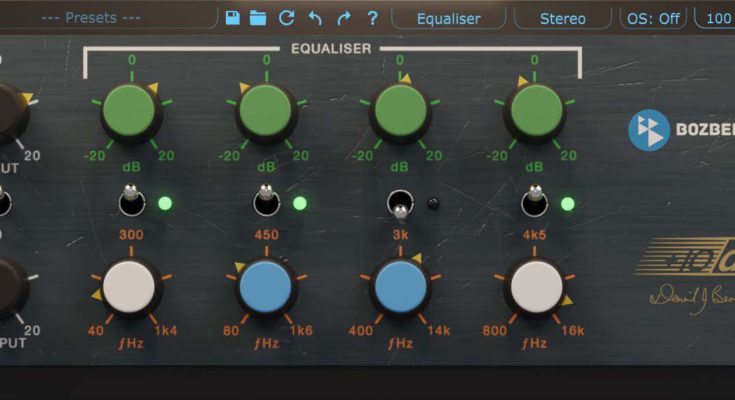Open the Equaliser mode dropdown
The image size is (735, 400).
[448, 18]
